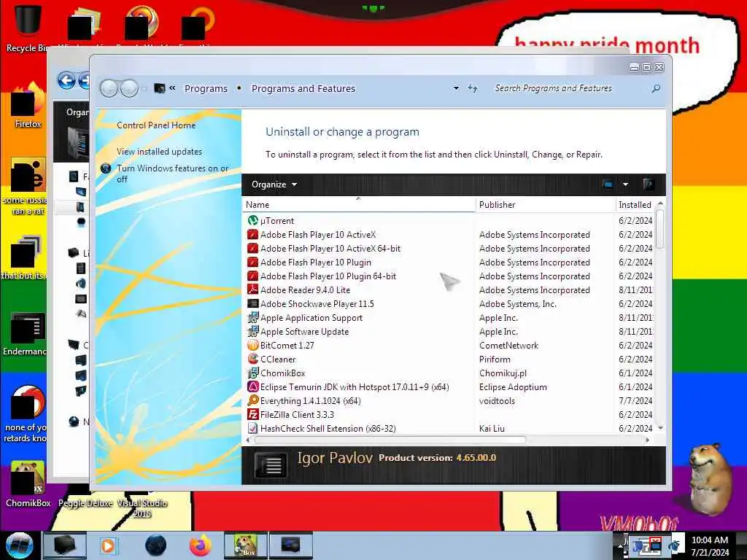
Task: Click the µTorrent program icon
Action: coord(252,220)
